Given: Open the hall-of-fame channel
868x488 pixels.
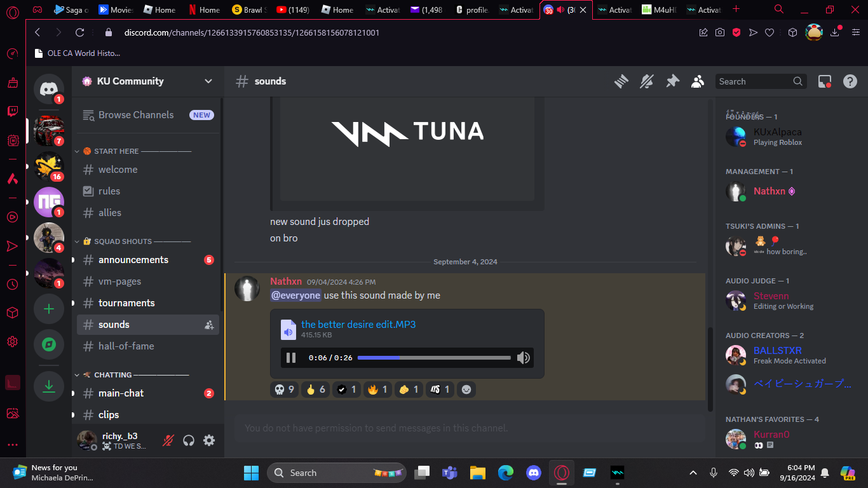Looking at the screenshot, I should [148, 346].
